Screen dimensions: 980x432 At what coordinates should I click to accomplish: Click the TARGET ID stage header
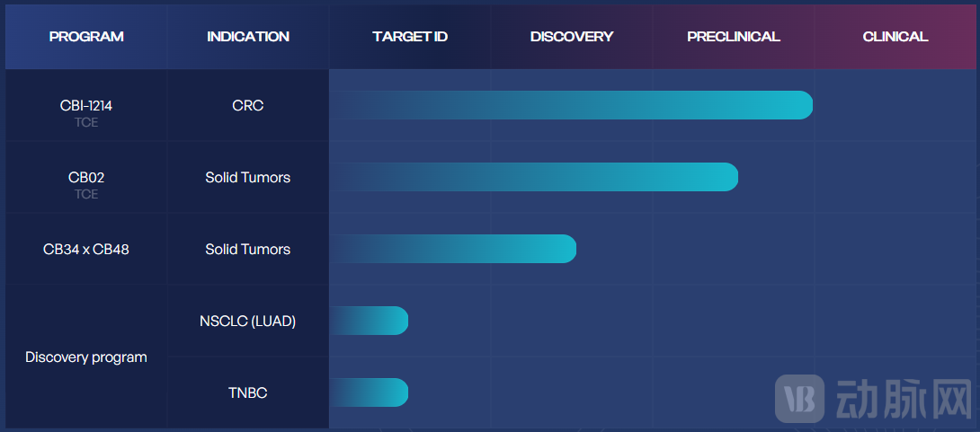tap(410, 37)
